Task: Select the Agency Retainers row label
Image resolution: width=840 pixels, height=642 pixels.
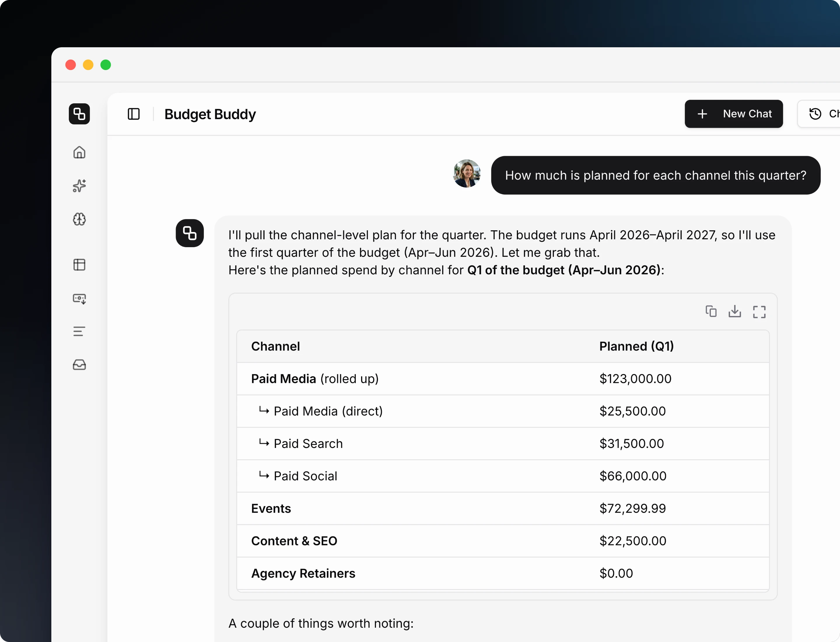Action: tap(303, 574)
